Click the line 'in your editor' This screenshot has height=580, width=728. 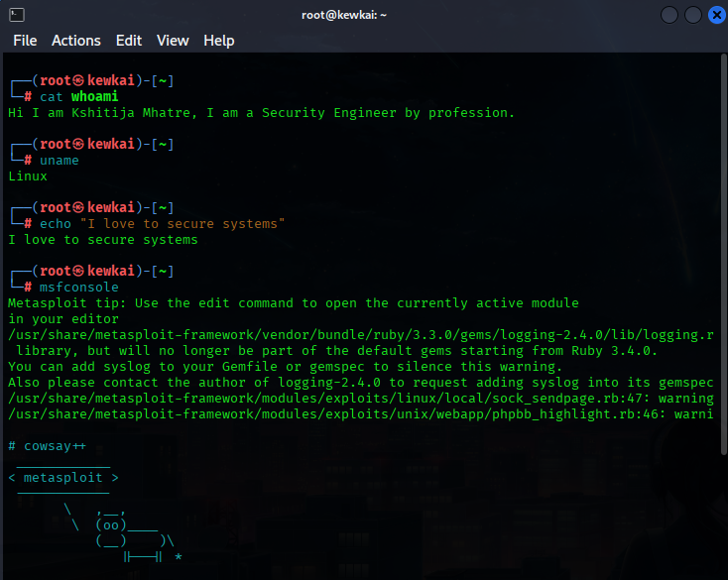pyautogui.click(x=63, y=319)
